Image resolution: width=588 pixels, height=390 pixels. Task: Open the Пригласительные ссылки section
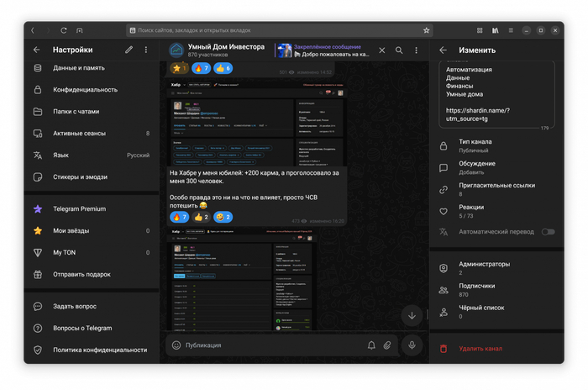pyautogui.click(x=496, y=189)
